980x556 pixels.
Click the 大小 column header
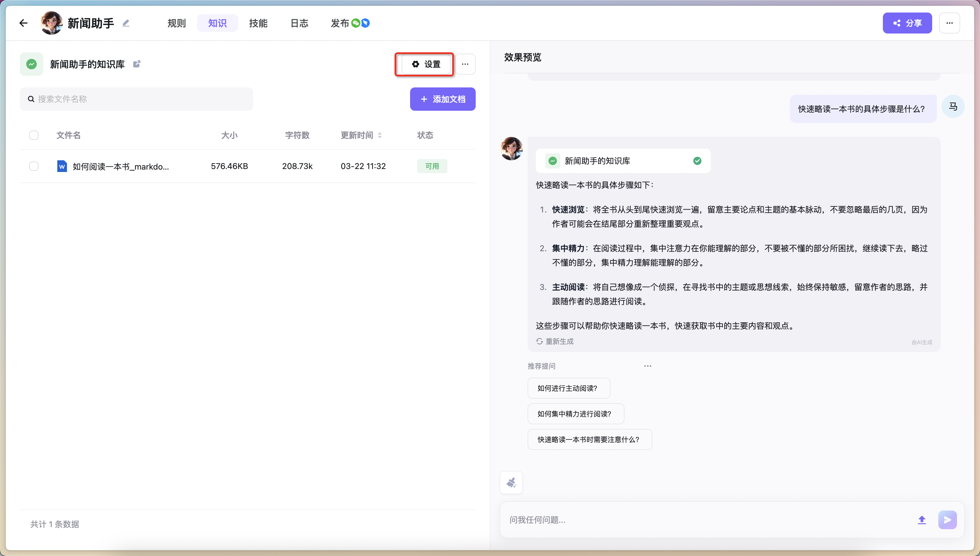pyautogui.click(x=229, y=135)
